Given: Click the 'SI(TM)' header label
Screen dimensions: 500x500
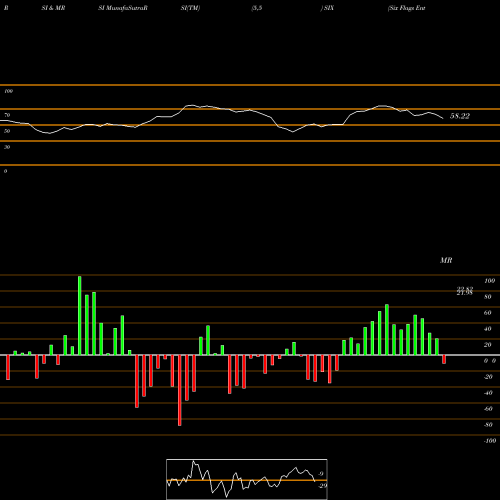Looking at the screenshot, I should point(190,8).
